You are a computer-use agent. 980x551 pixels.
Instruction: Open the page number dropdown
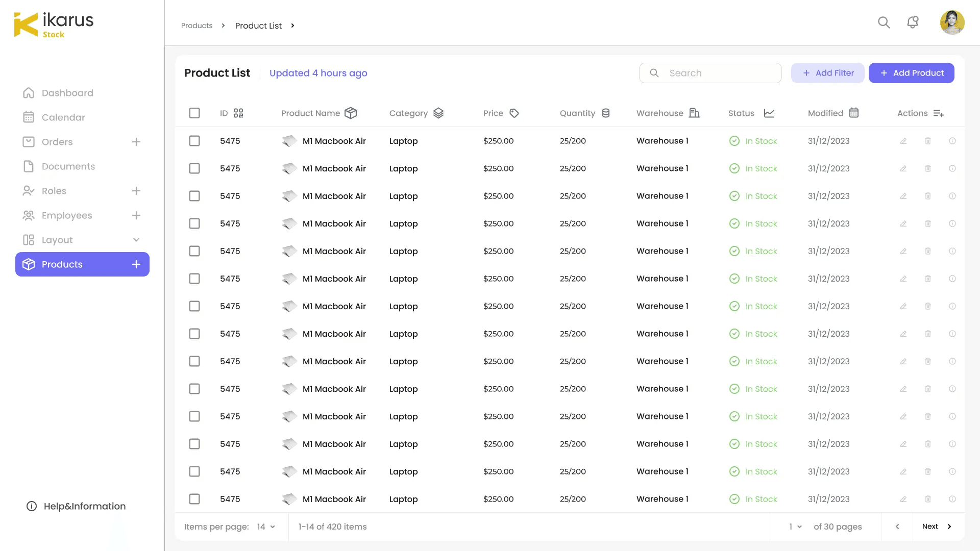click(x=795, y=527)
